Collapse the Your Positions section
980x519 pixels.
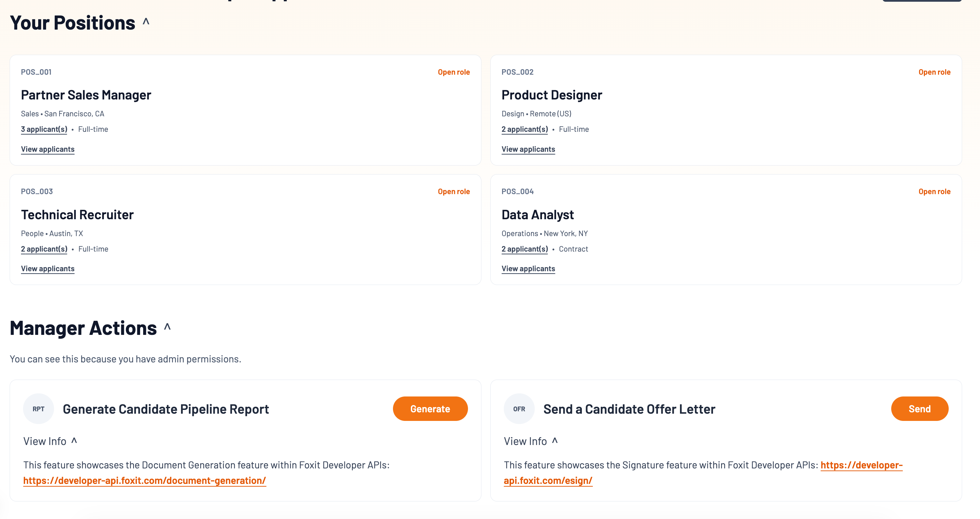146,22
